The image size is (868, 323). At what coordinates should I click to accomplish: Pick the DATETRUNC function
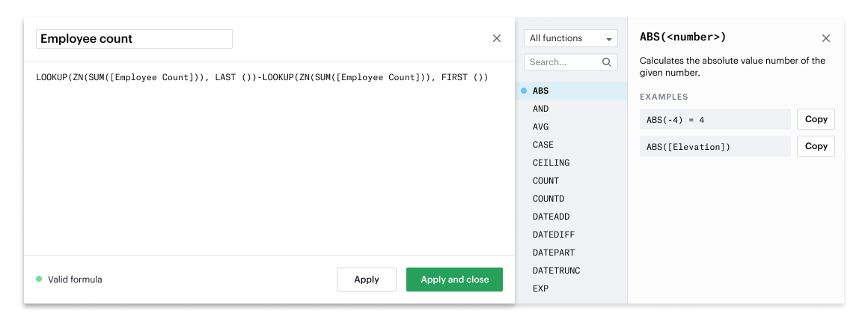tap(556, 271)
